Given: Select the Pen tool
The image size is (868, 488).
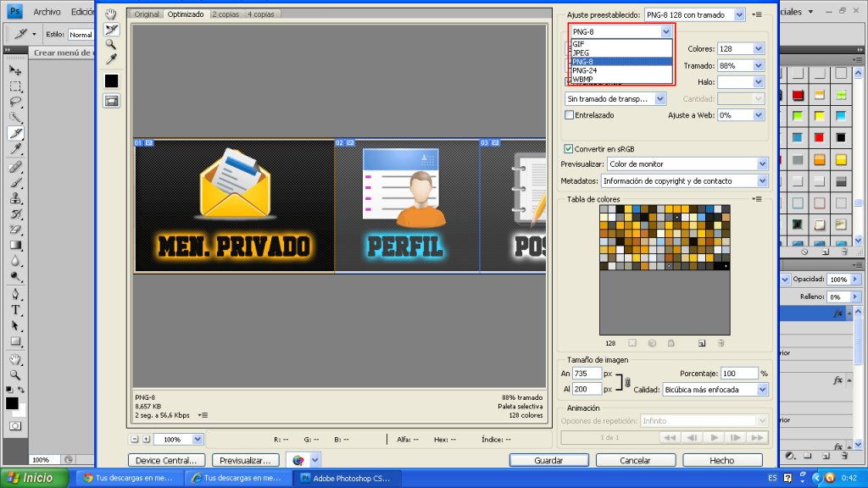Looking at the screenshot, I should [15, 294].
